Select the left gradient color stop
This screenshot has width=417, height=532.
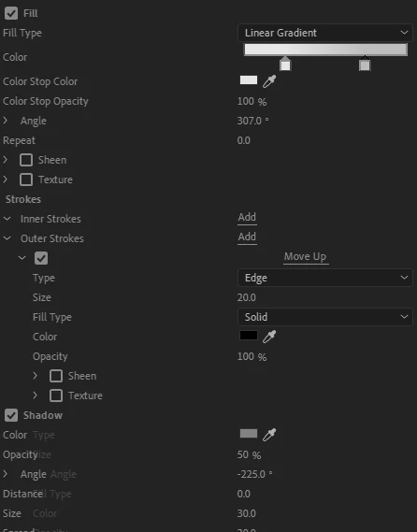click(x=285, y=64)
